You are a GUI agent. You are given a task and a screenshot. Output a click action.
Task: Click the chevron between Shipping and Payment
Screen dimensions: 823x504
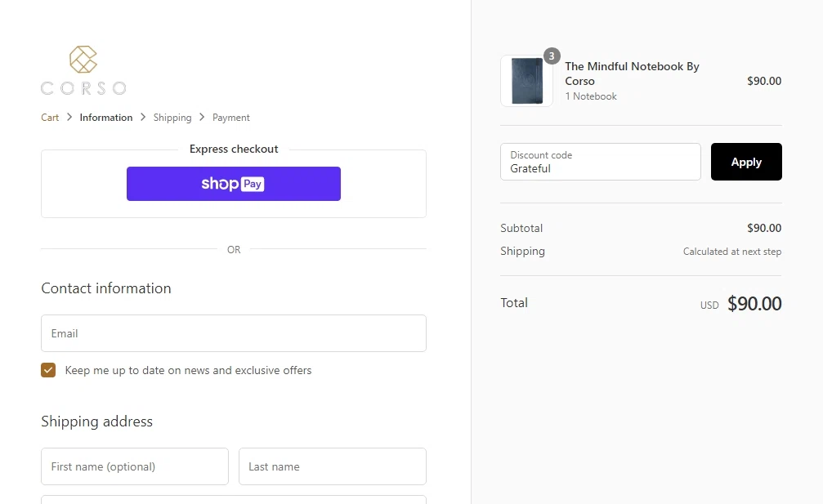[202, 118]
